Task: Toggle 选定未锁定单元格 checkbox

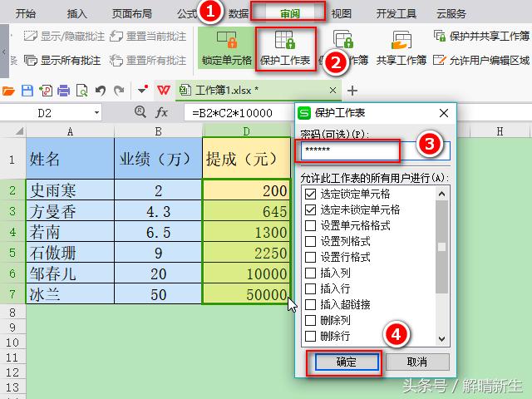Action: 310,209
